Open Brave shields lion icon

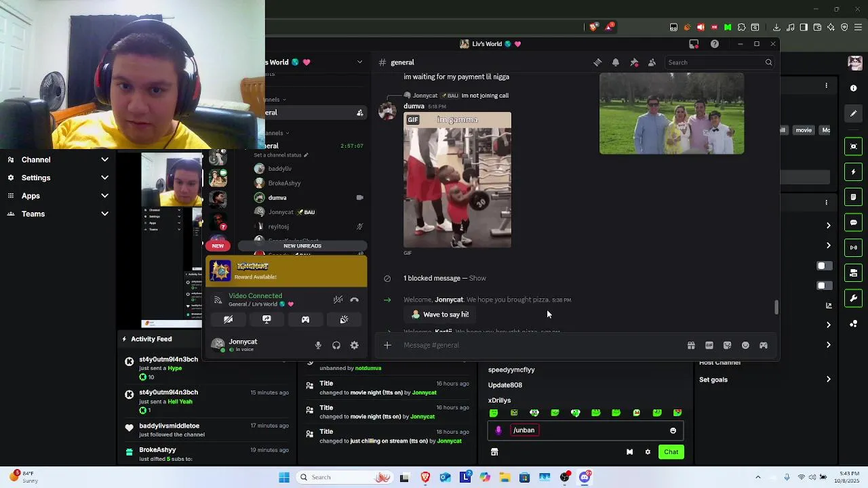(593, 27)
